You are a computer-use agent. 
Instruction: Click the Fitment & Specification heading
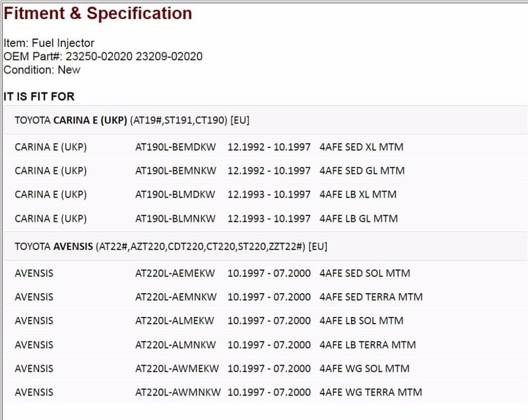(98, 14)
